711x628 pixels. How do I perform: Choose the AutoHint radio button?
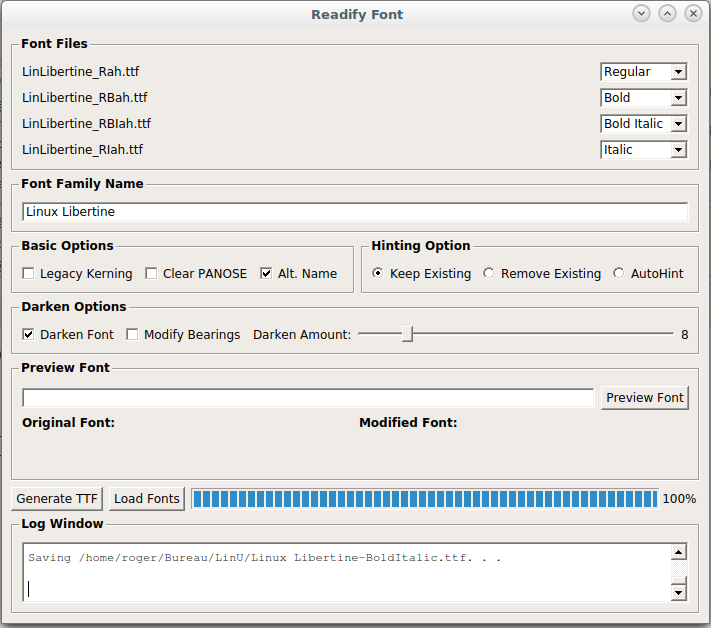pos(618,274)
